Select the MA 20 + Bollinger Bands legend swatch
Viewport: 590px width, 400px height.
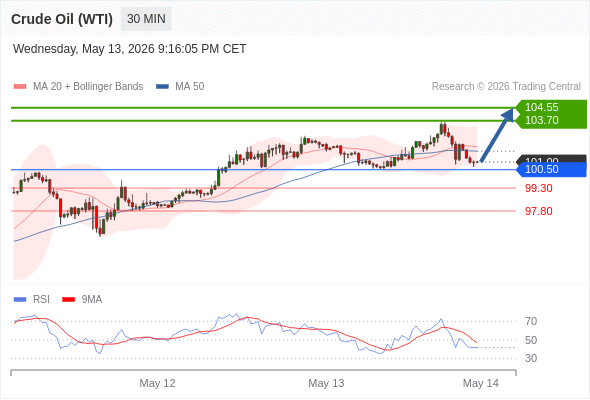[x=20, y=87]
